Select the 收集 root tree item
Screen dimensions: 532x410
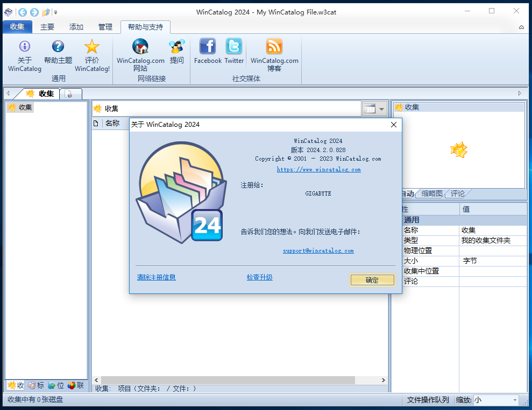pyautogui.click(x=25, y=107)
